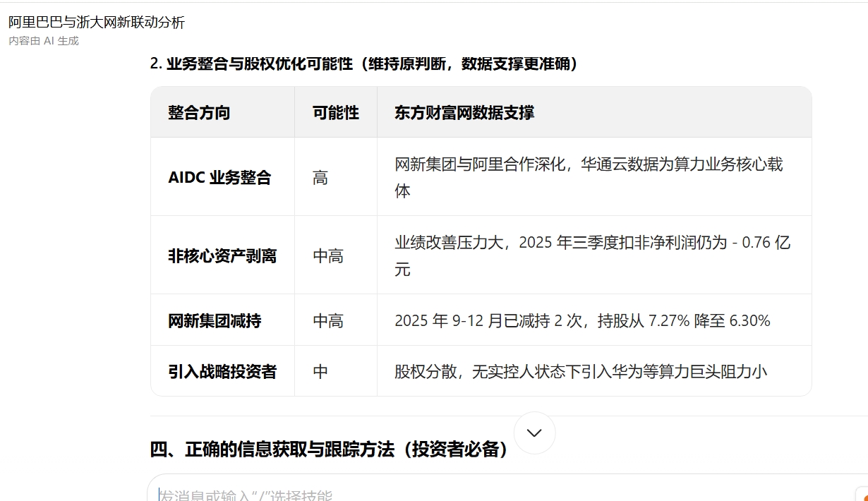Click the 网新集团与阿里合作深化 cell text
The width and height of the screenshot is (868, 501).
coord(589,178)
